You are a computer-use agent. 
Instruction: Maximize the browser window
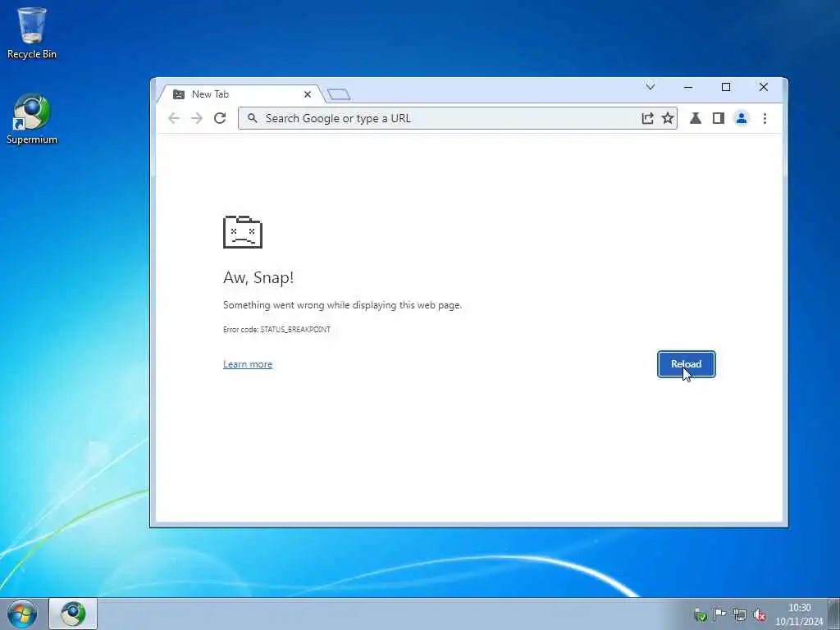pyautogui.click(x=726, y=87)
